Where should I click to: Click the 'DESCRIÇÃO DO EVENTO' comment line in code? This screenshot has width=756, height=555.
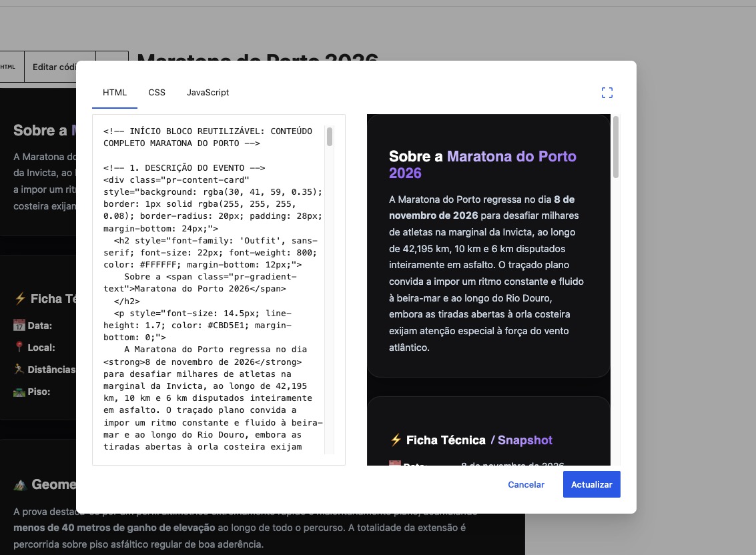point(184,168)
